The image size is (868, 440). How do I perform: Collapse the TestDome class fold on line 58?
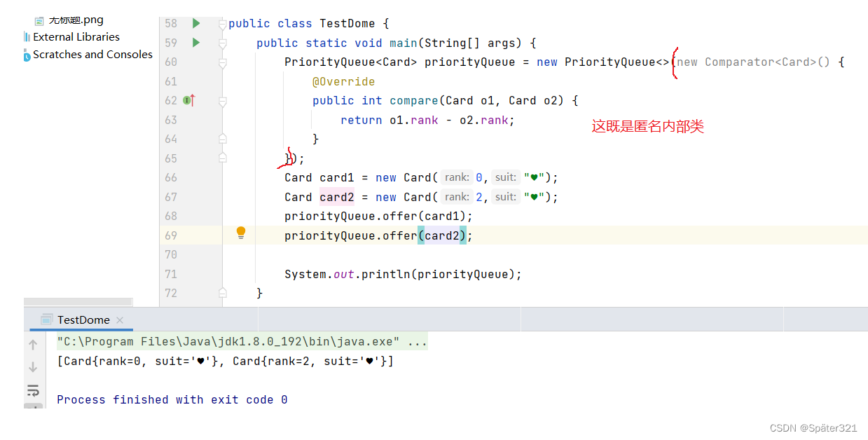(222, 24)
